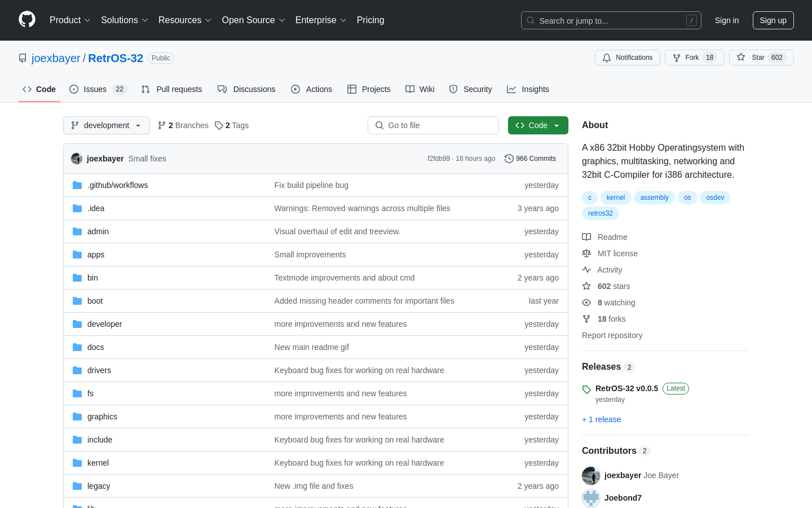Click the Activity pulse icon

[x=586, y=270]
